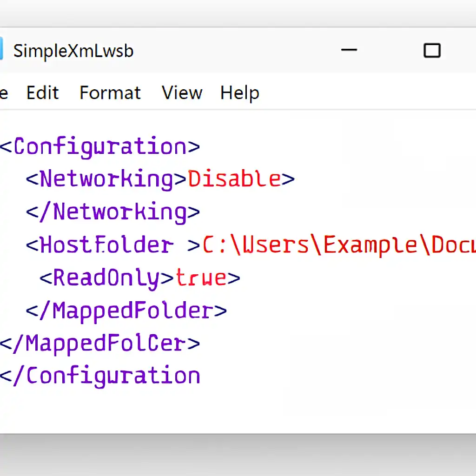Place cursor in opening Configuration tag
This screenshot has width=476, height=476.
(x=100, y=147)
